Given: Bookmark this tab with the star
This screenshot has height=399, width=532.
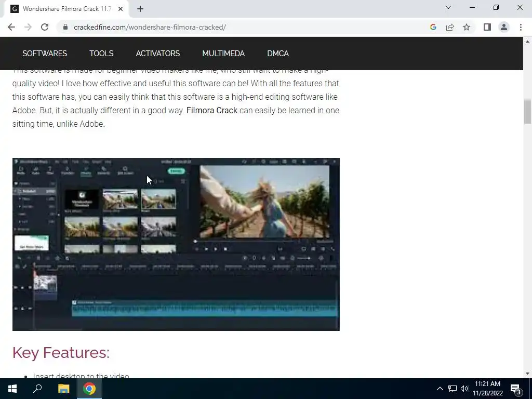Looking at the screenshot, I should coord(467,27).
